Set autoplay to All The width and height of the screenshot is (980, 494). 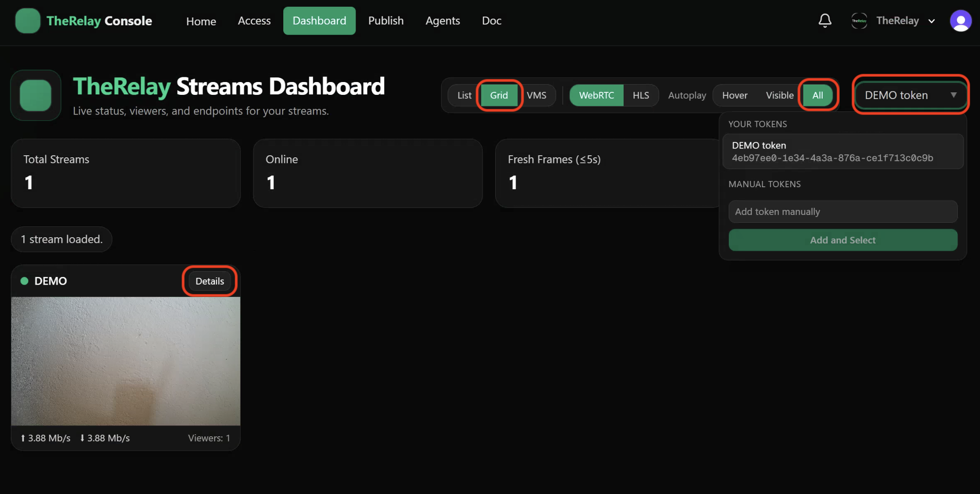tap(818, 95)
